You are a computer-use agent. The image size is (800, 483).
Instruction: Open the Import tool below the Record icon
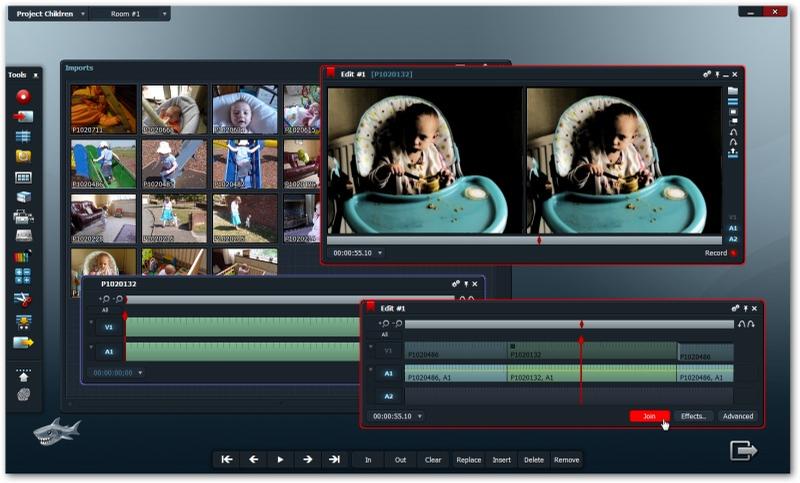tap(22, 116)
